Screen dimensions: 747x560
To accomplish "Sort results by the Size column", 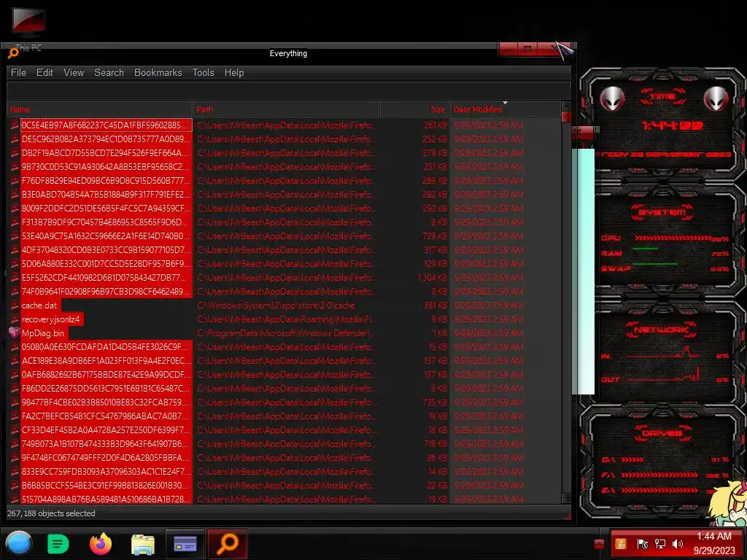I will tap(414, 109).
